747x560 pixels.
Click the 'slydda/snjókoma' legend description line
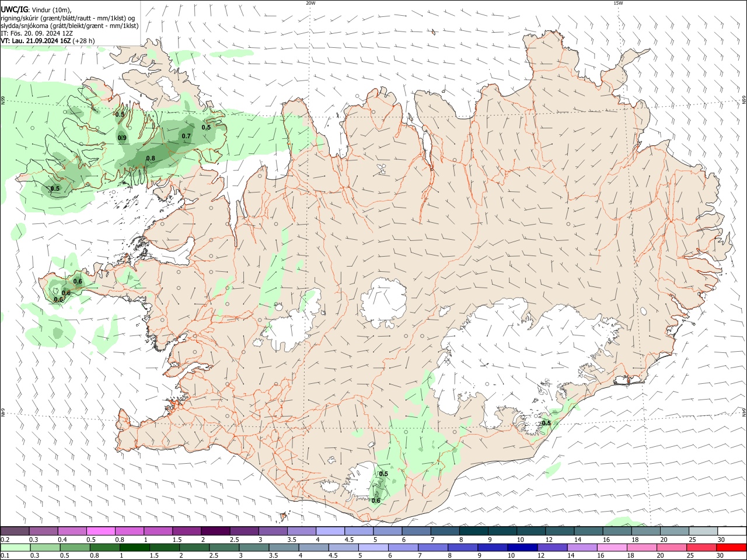(x=69, y=26)
